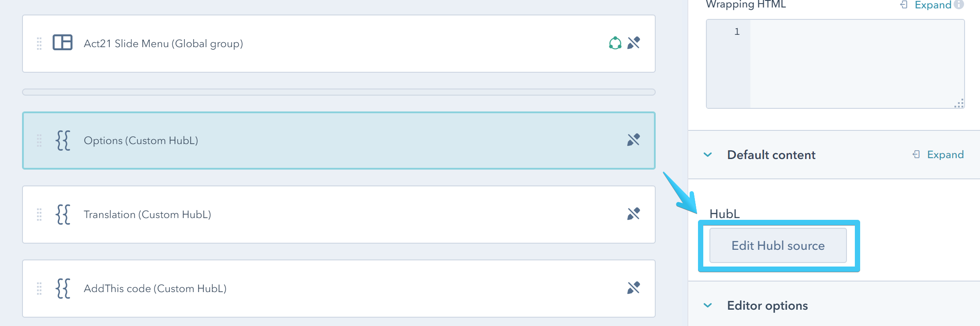Click the Edit Hubl source button
980x326 pixels.
778,245
